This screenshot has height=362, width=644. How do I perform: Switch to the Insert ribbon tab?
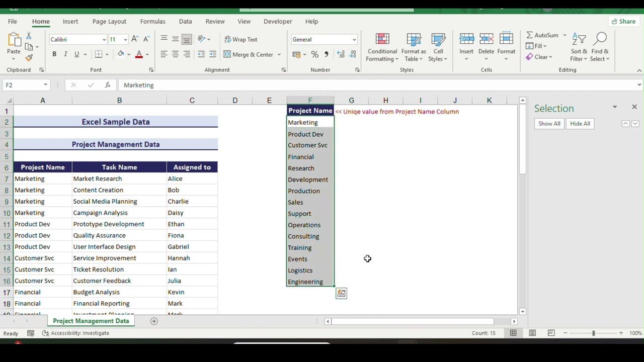click(70, 21)
